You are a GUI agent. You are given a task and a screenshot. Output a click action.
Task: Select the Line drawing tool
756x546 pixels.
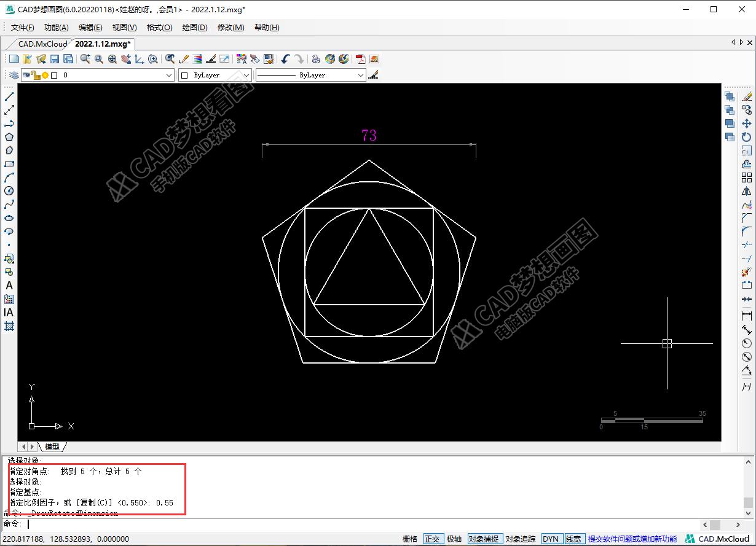(x=9, y=96)
